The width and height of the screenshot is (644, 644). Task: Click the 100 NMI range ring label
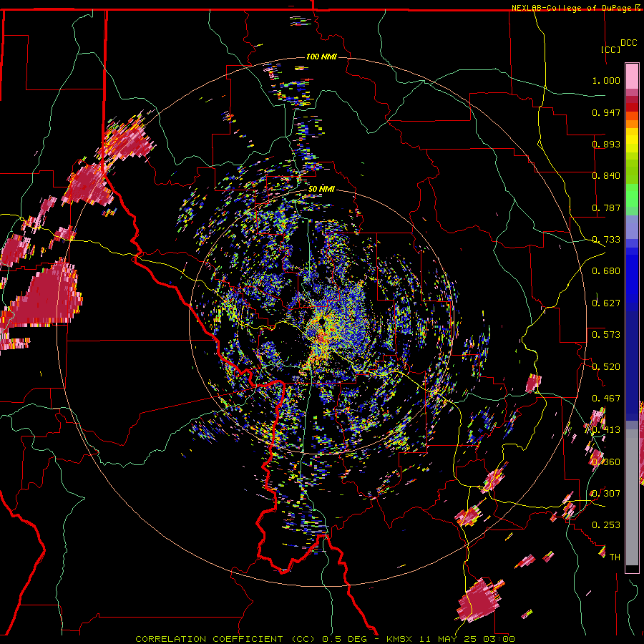[321, 57]
